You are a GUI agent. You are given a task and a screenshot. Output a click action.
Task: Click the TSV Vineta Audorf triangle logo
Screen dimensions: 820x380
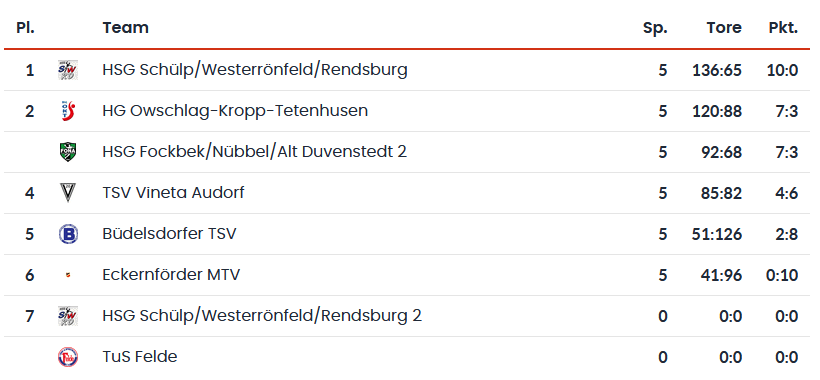pos(67,193)
